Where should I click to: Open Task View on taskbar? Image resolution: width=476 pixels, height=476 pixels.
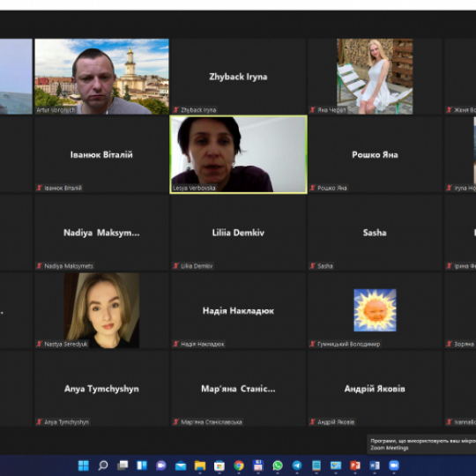tap(123, 465)
